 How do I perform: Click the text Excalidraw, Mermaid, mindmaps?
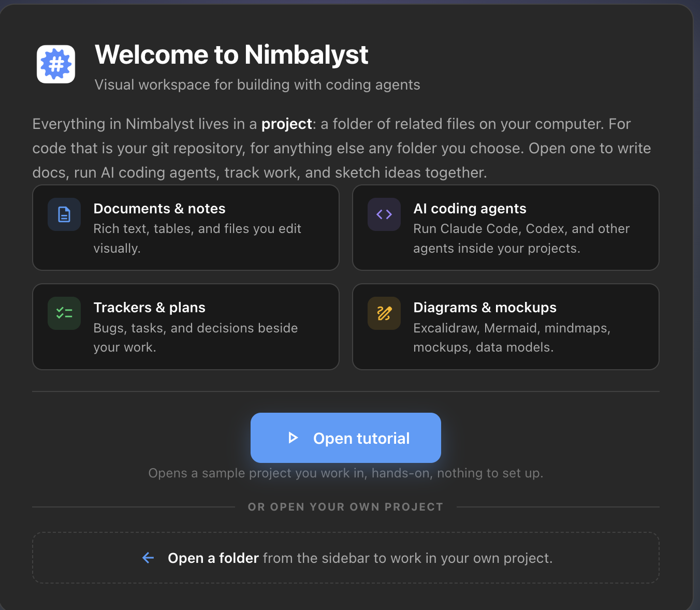(512, 328)
